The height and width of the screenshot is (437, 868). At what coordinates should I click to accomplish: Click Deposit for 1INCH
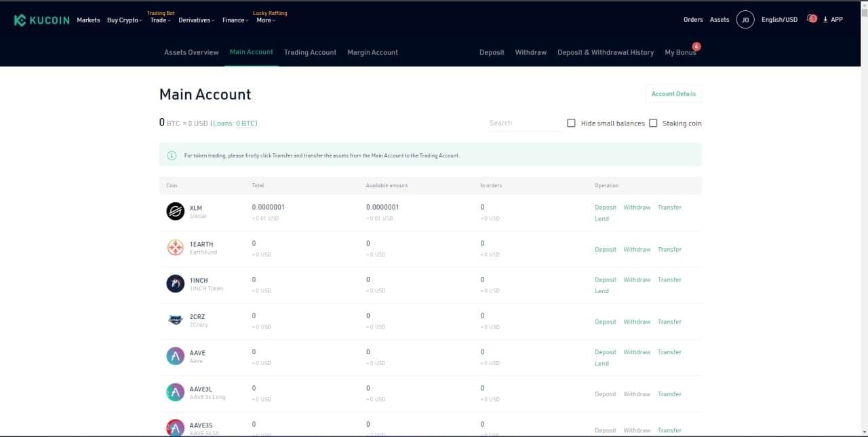605,280
